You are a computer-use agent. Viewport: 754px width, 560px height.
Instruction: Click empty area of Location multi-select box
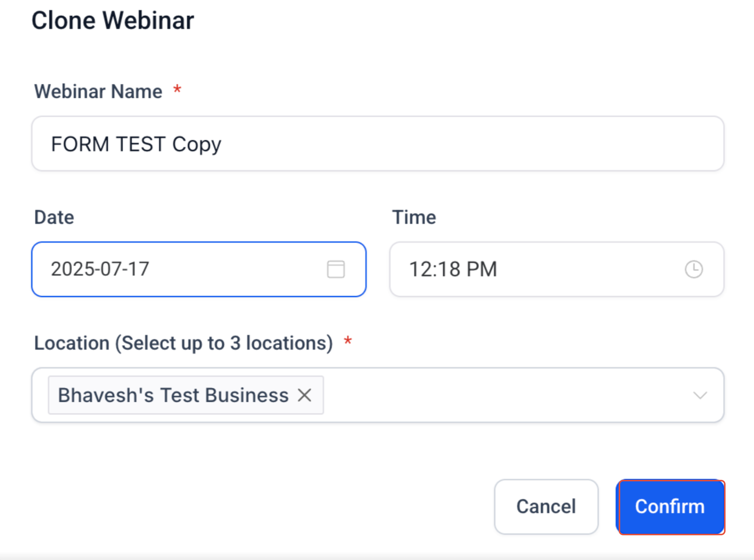pyautogui.click(x=506, y=395)
